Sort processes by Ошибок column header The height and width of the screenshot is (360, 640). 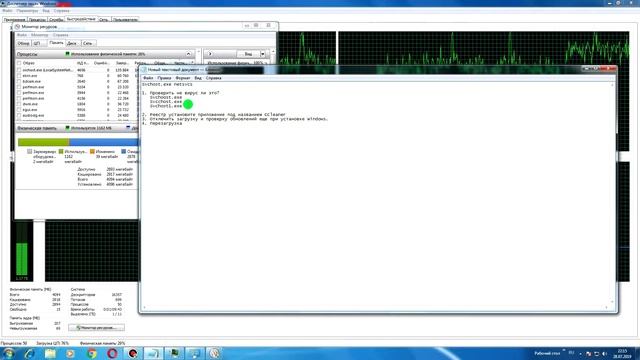pos(101,63)
